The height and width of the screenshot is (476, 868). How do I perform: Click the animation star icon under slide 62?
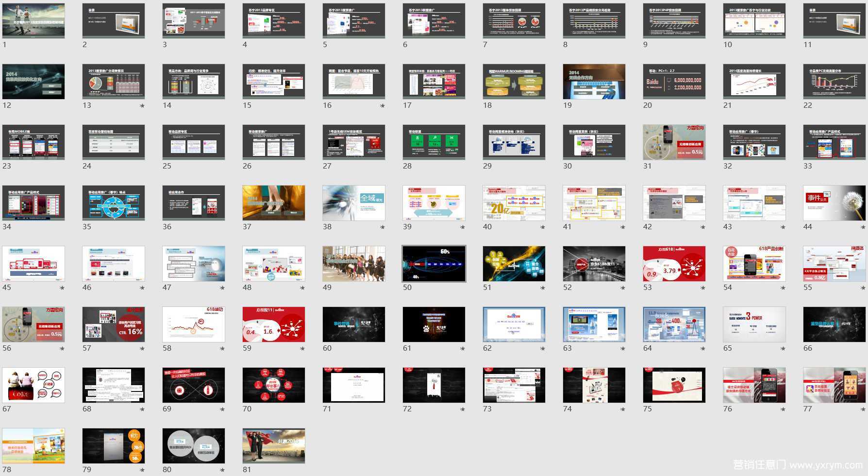543,349
